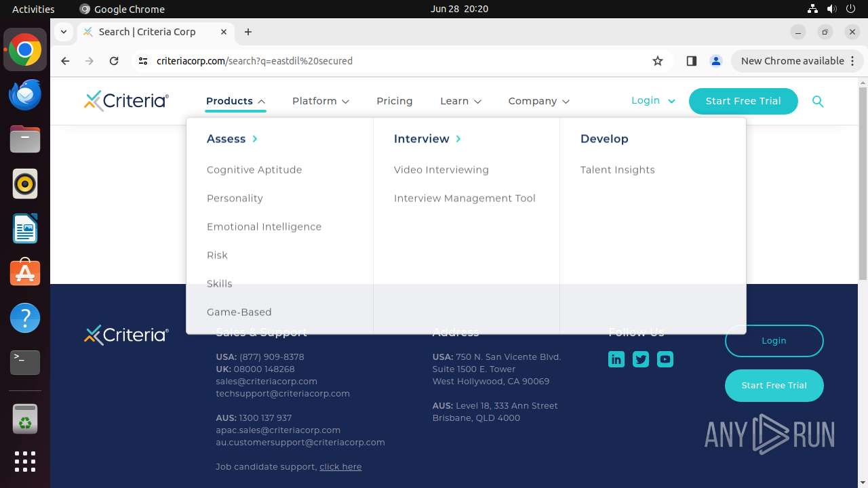Screen dimensions: 868x488
Task: Bookmark this page with the star icon
Action: (x=658, y=61)
